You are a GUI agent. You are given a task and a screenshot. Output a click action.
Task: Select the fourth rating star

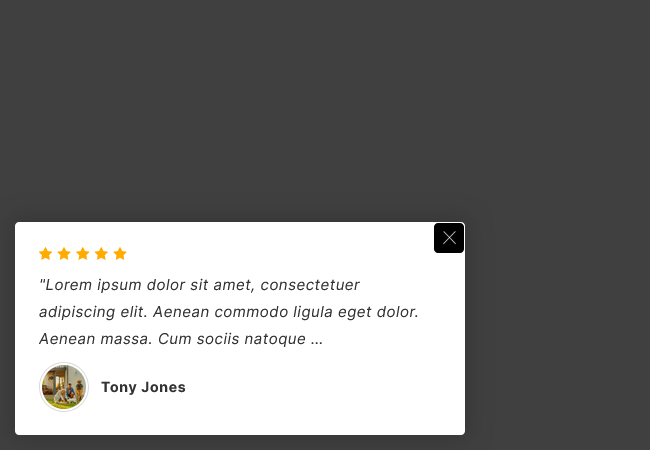[101, 254]
